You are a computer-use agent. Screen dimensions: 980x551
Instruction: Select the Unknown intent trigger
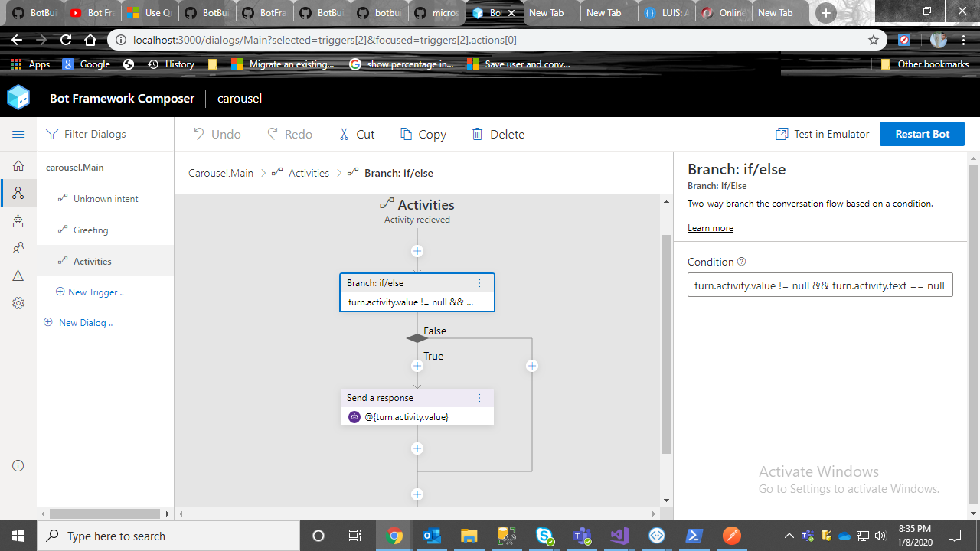106,198
